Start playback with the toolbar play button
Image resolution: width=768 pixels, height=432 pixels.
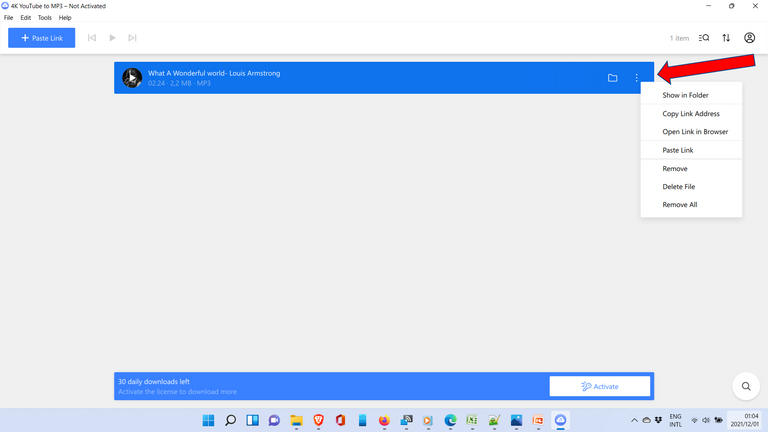pyautogui.click(x=112, y=38)
